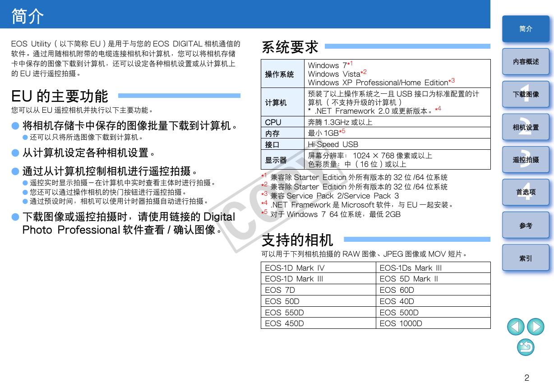Open the 简介 navigation tab

526,29
